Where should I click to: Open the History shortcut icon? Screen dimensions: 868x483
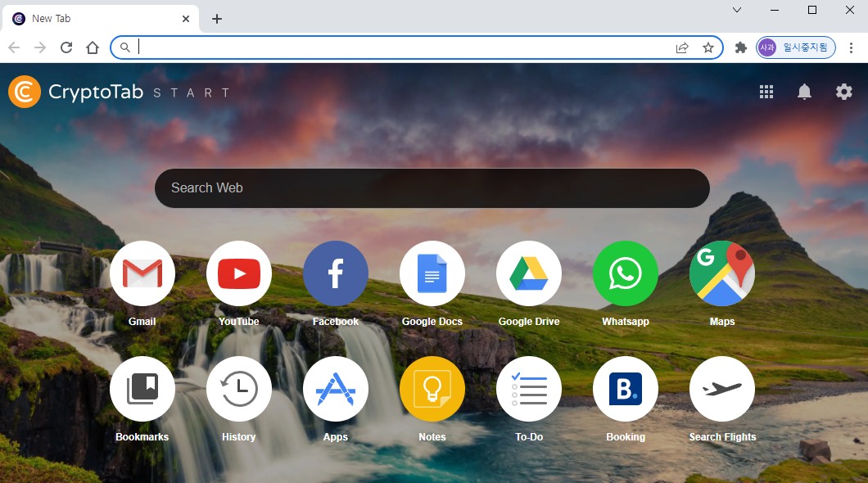click(239, 389)
